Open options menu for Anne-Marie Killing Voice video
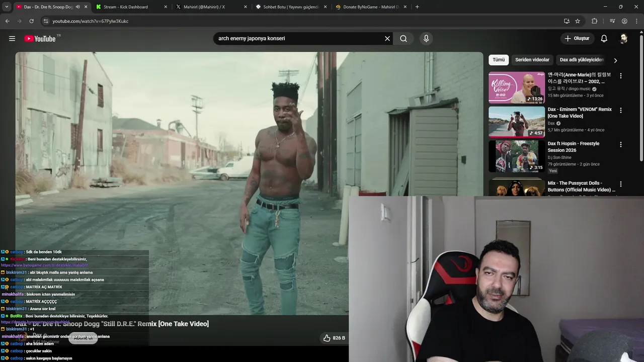This screenshot has width=644, height=362. click(621, 76)
